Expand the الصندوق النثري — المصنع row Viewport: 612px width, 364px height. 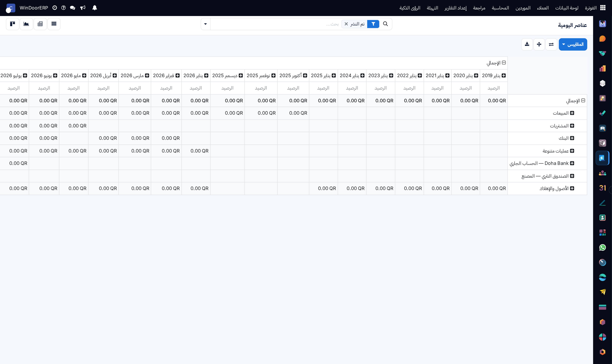coord(572,176)
